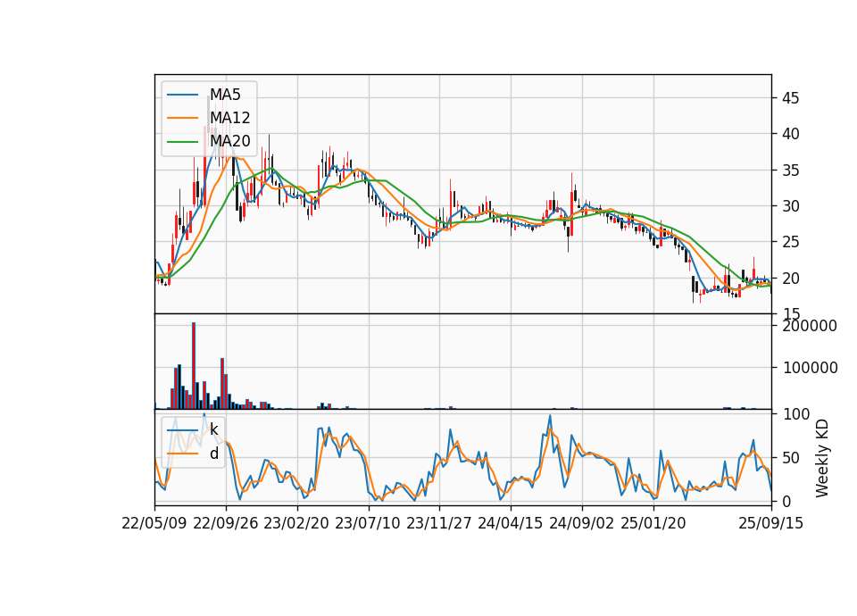Viewport: 857px width, 616px height.
Task: Click the 22/05/09 date label
Action: tap(154, 524)
